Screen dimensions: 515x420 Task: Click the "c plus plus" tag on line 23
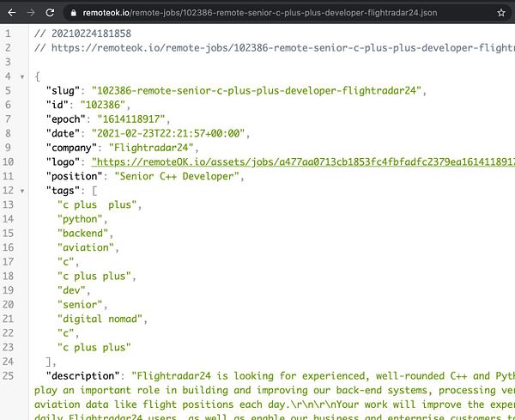94,347
